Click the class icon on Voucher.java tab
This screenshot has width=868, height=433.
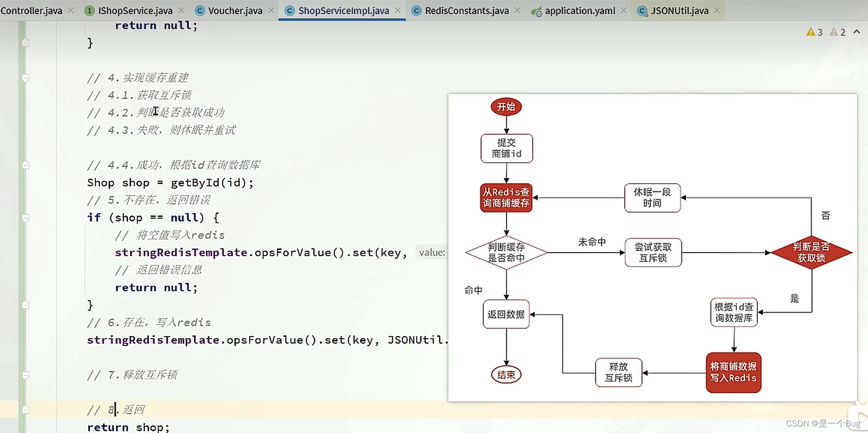(200, 10)
